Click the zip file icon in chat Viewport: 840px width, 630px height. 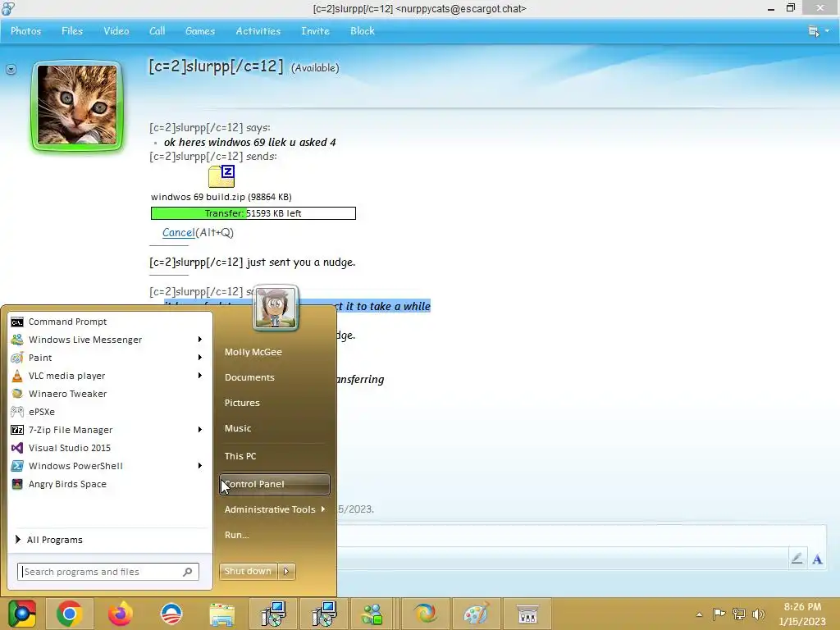pos(221,176)
